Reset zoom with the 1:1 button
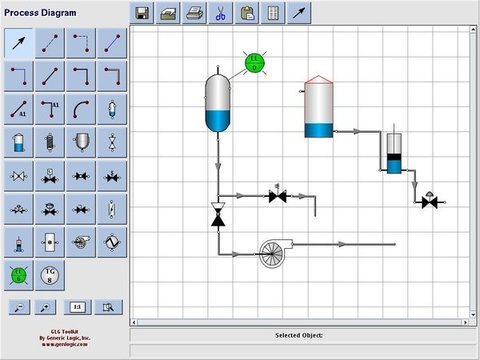The image size is (480, 360). click(77, 307)
